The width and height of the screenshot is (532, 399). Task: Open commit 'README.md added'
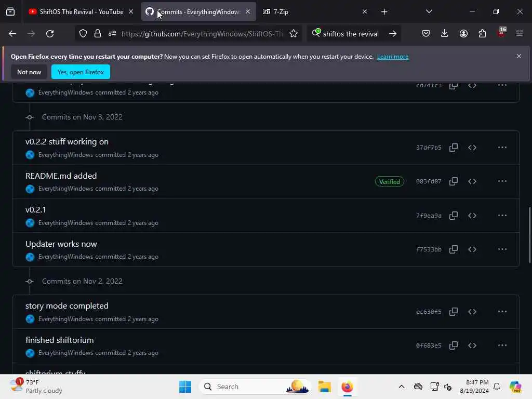61,176
